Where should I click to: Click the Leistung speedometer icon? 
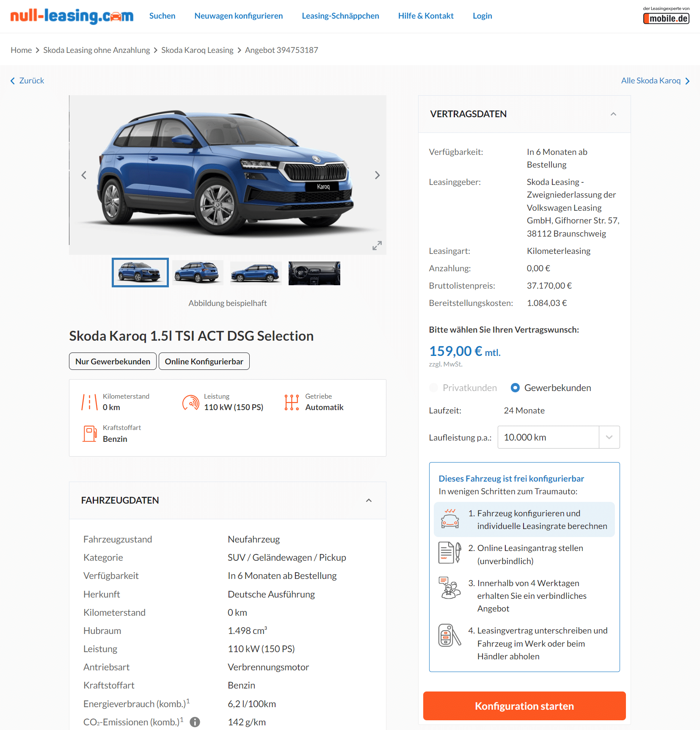191,402
